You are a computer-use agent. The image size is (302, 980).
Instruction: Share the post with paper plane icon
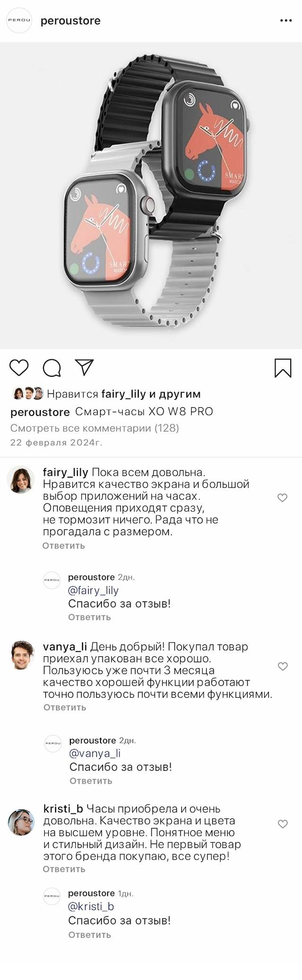coord(84,368)
